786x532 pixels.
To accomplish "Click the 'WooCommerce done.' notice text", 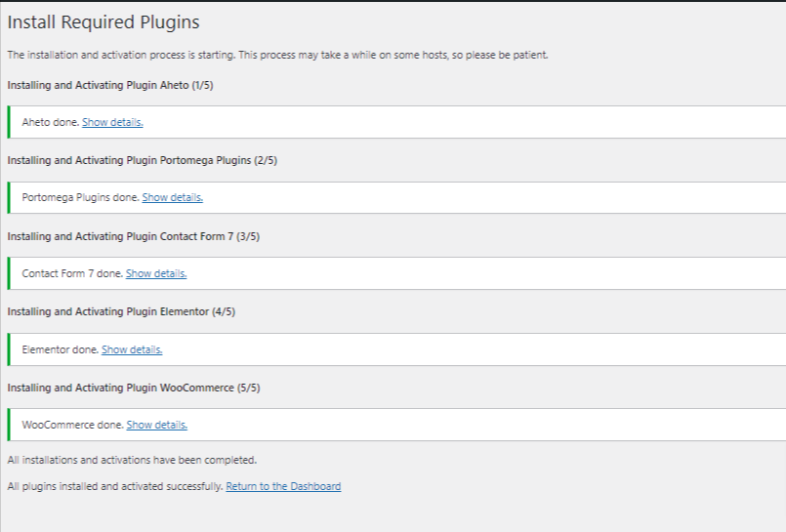I will pos(72,425).
